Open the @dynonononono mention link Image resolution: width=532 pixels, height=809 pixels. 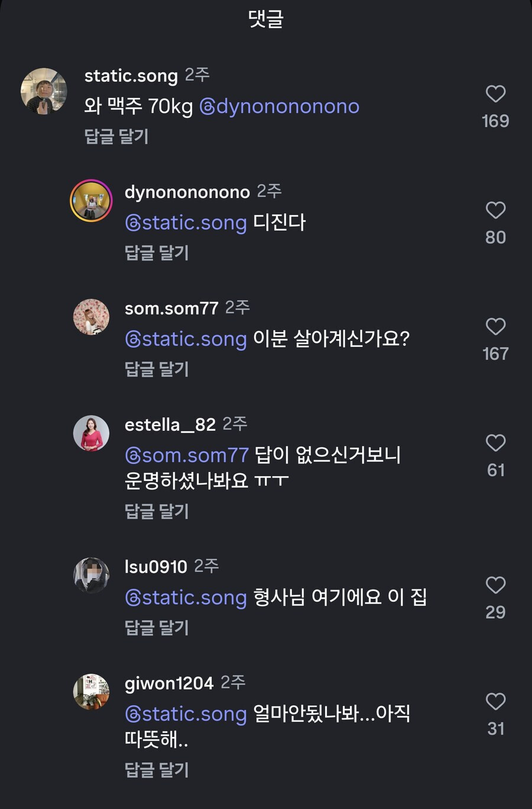pyautogui.click(x=280, y=106)
